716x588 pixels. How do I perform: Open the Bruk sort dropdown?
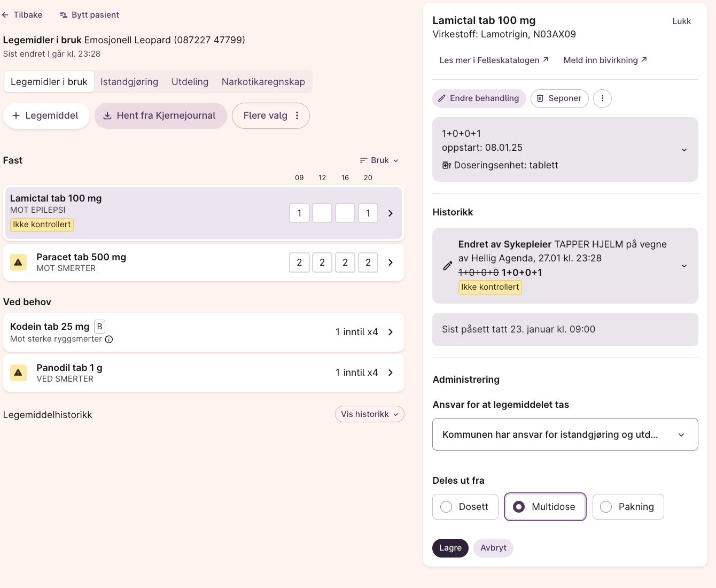click(x=379, y=160)
